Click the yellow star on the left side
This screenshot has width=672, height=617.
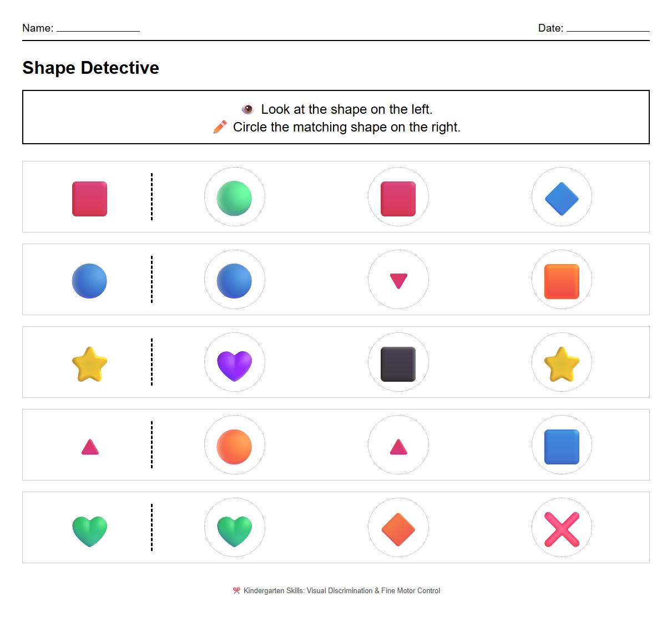89,363
